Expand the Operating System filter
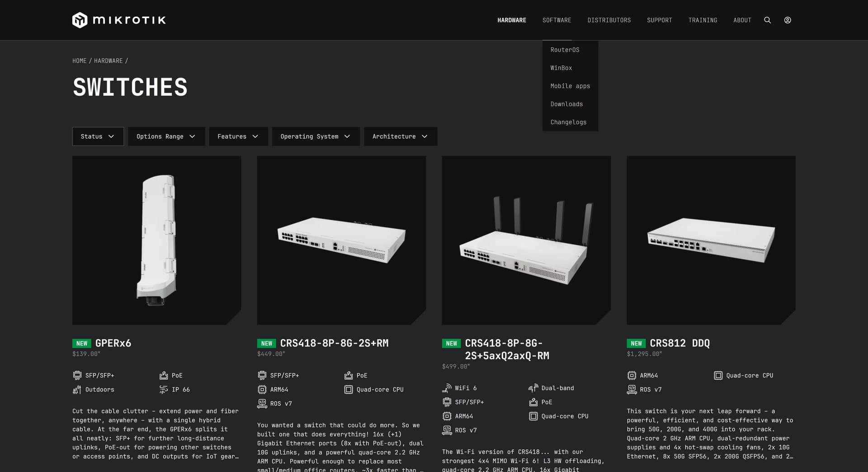The image size is (868, 472). point(316,137)
